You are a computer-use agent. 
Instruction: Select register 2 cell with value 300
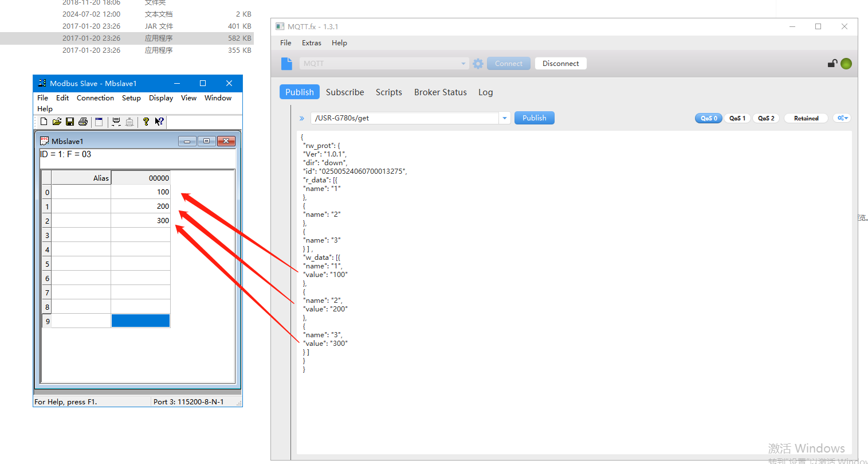tap(140, 221)
